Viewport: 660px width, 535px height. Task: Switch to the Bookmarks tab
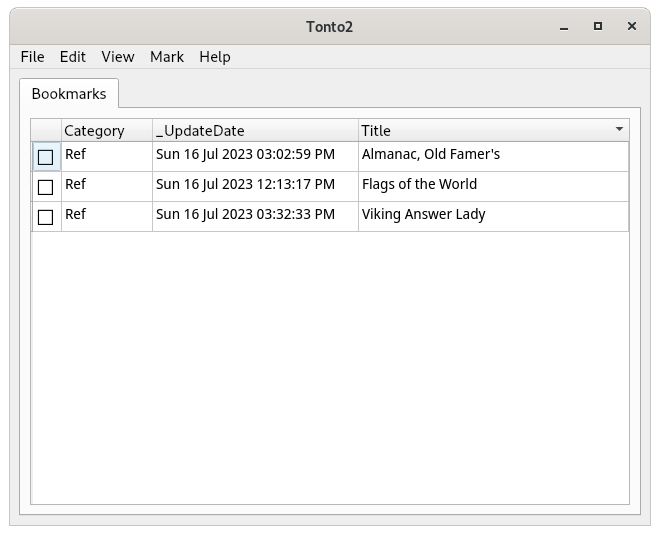coord(69,94)
